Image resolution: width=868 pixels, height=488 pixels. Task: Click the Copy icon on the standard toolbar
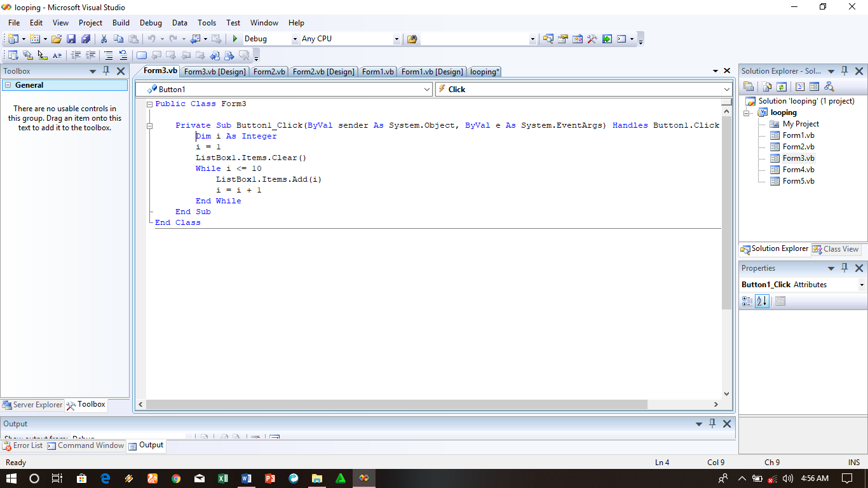(119, 39)
